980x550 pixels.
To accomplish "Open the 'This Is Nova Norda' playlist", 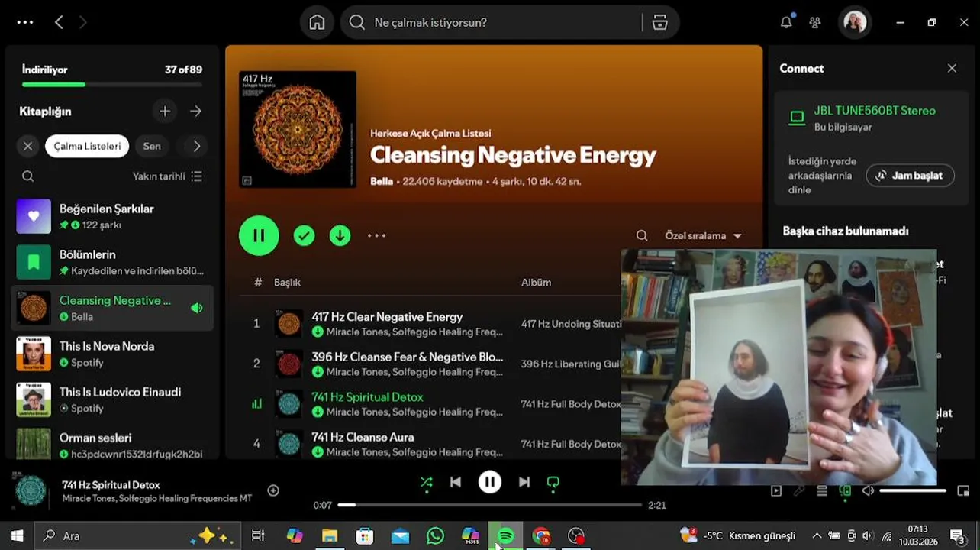I will (112, 354).
